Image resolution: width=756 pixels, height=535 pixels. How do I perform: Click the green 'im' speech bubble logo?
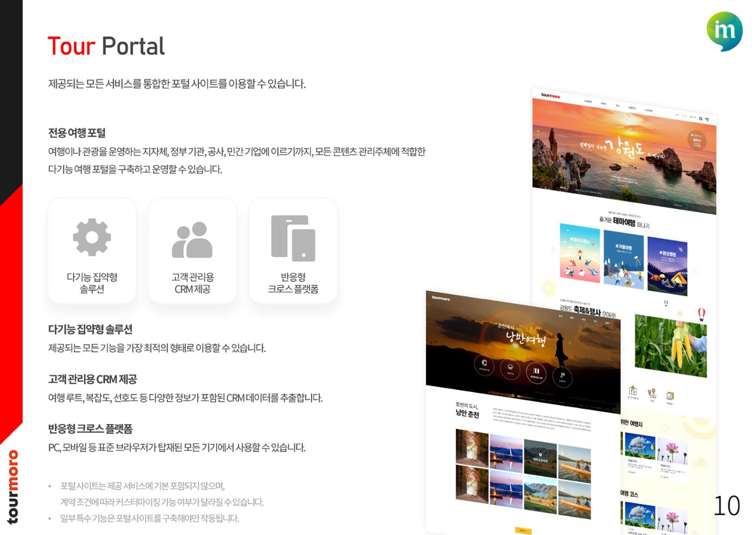point(725,31)
